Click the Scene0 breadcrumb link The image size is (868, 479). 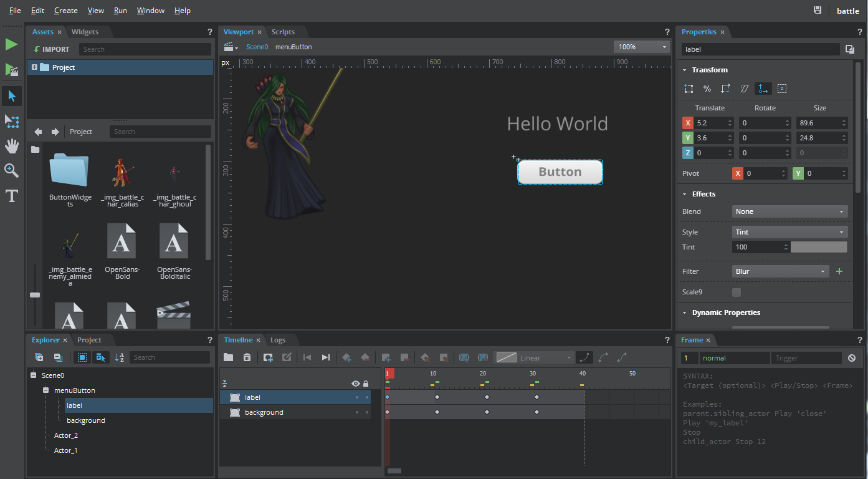click(257, 47)
